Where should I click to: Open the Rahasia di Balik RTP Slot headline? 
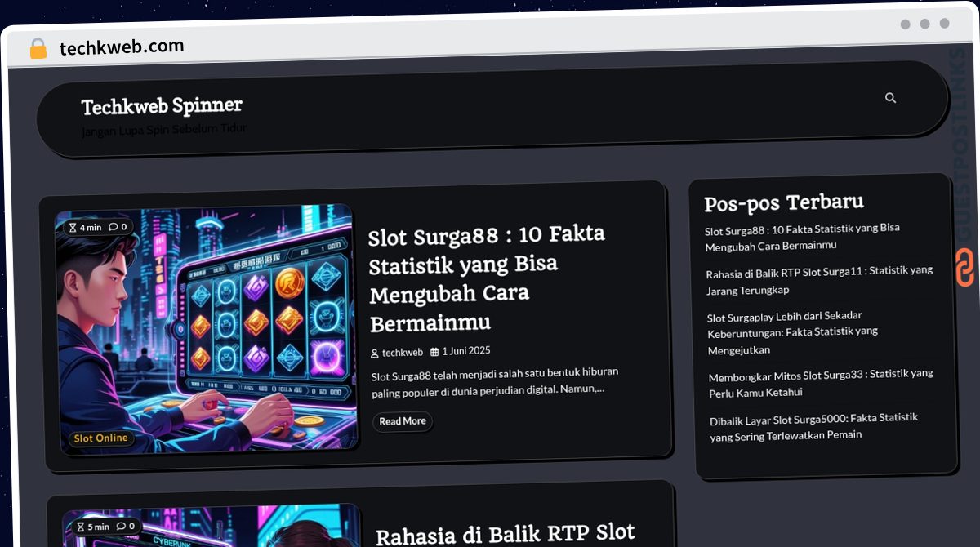[x=505, y=535]
